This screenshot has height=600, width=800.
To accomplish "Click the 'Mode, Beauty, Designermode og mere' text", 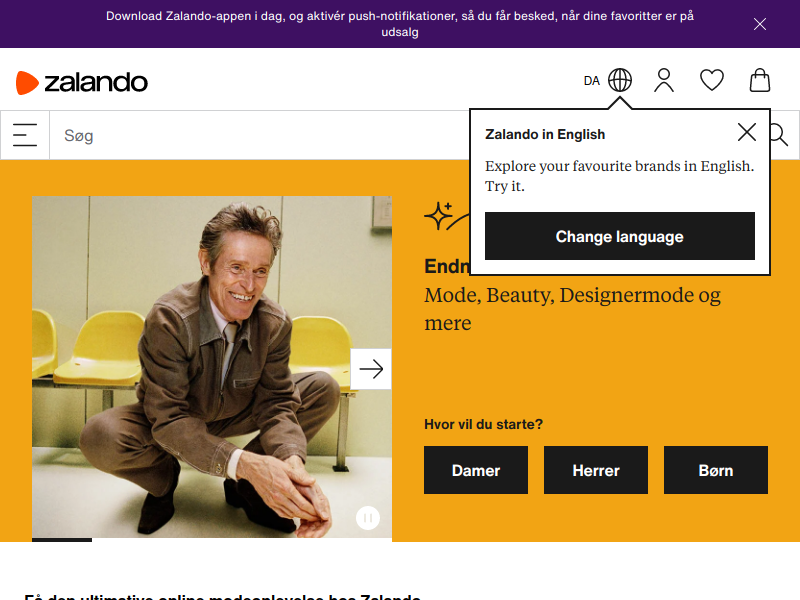I will click(x=572, y=309).
